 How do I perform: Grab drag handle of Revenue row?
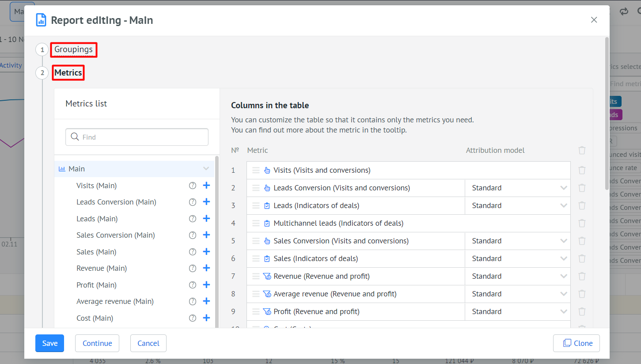256,276
